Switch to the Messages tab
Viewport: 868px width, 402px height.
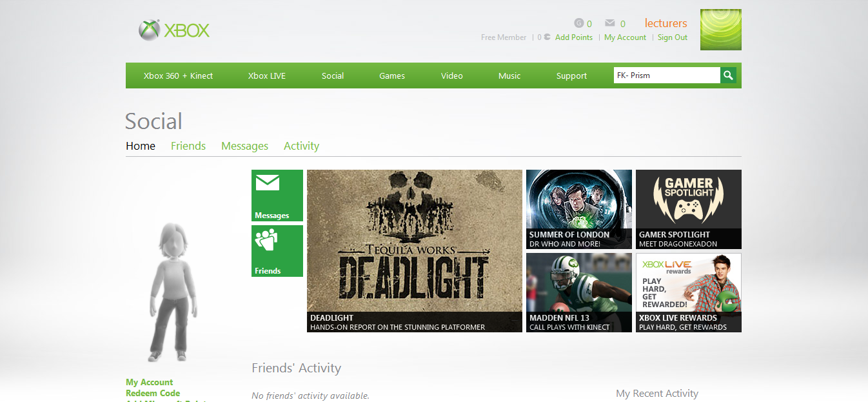(x=244, y=146)
